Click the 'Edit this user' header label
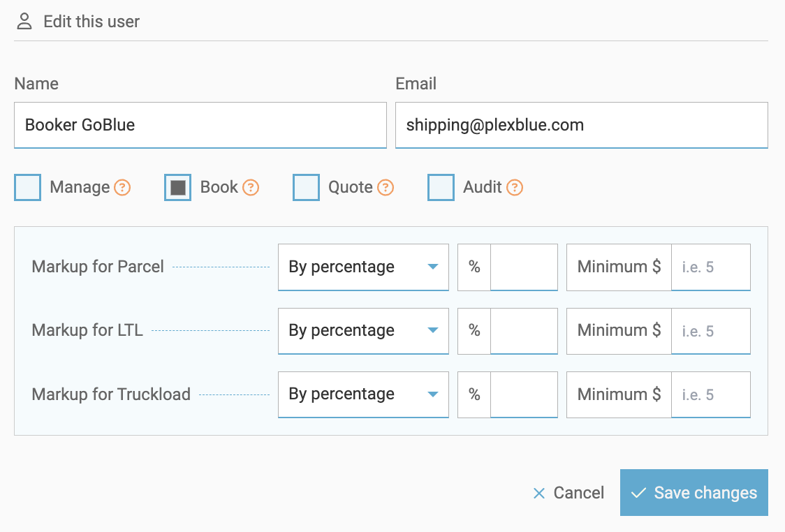The height and width of the screenshot is (532, 785). click(91, 21)
